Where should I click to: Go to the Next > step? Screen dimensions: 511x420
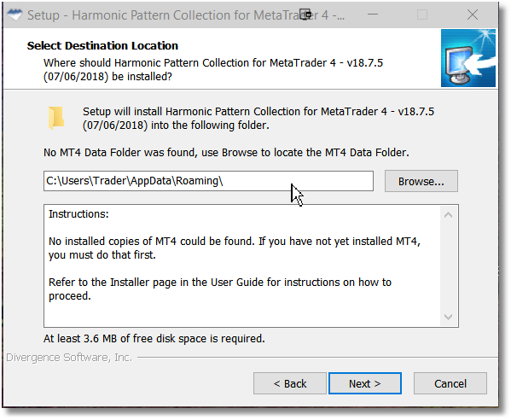coord(364,383)
